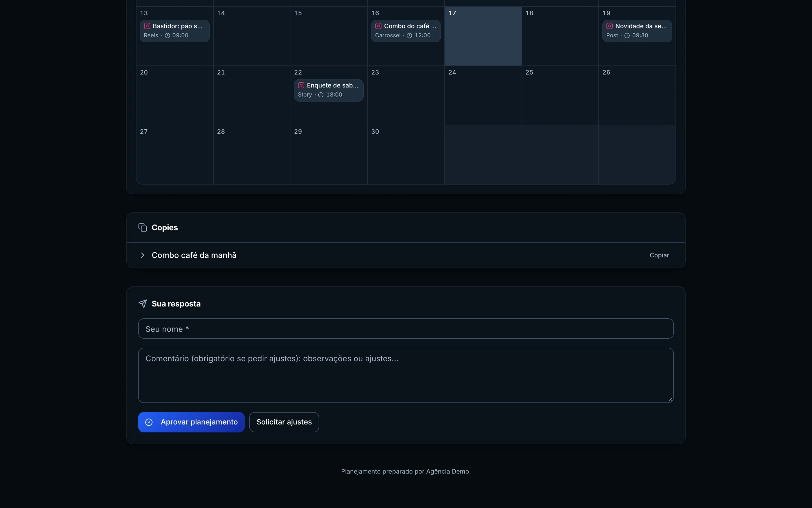
Task: Select day 23 in the calendar
Action: (x=406, y=95)
